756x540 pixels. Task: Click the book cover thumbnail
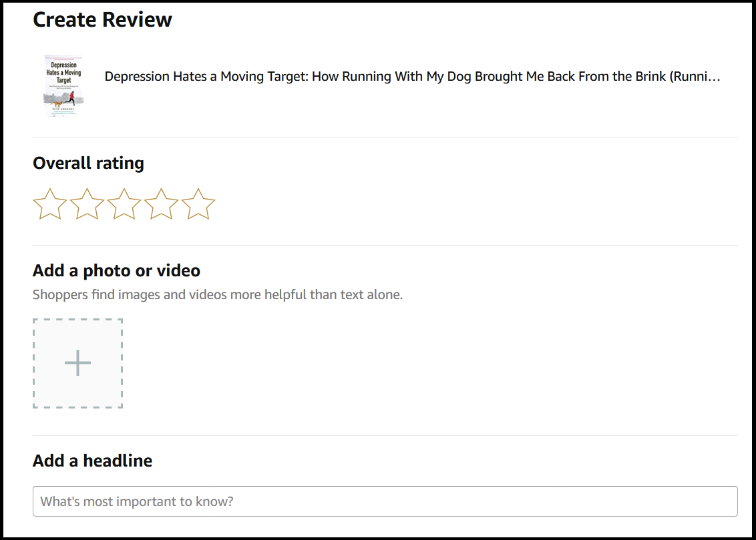pyautogui.click(x=63, y=85)
